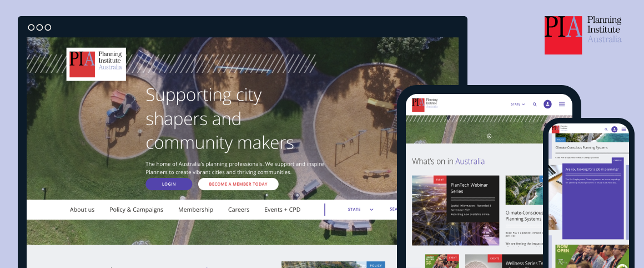
Task: Click the PIA logo in the desktop hero
Action: click(x=96, y=64)
